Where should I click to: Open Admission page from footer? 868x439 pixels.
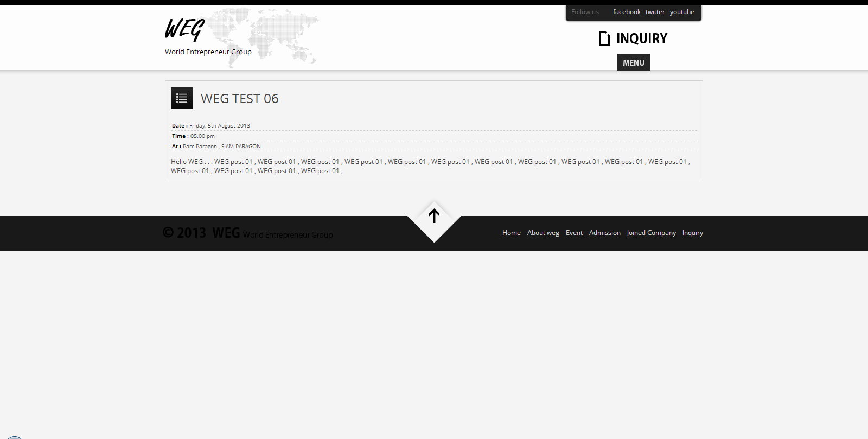coord(604,233)
